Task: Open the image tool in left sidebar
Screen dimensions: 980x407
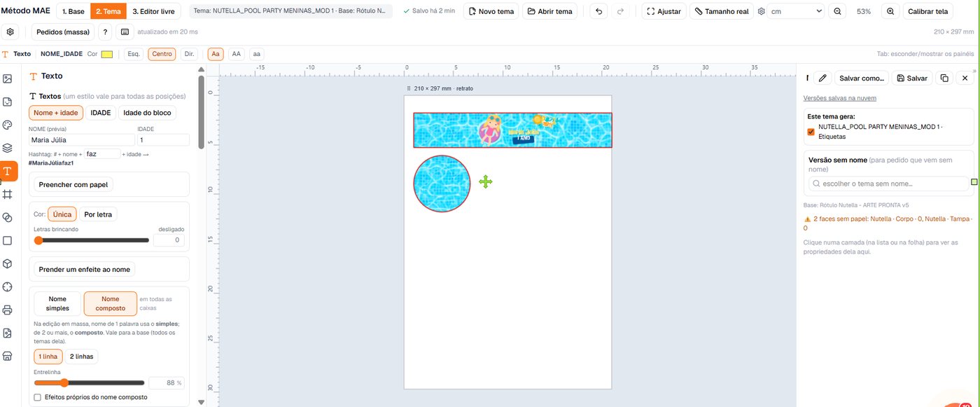Action: tap(8, 79)
